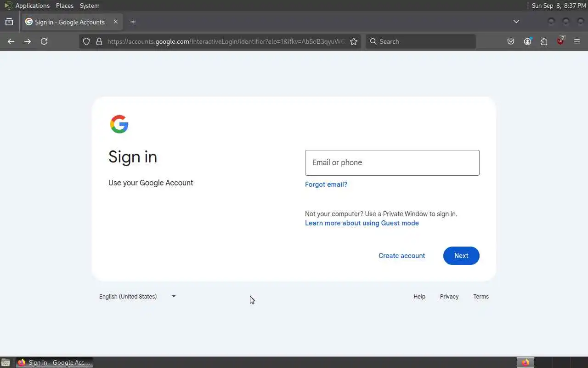Image resolution: width=588 pixels, height=368 pixels.
Task: Open the Applications menu
Action: point(32,6)
